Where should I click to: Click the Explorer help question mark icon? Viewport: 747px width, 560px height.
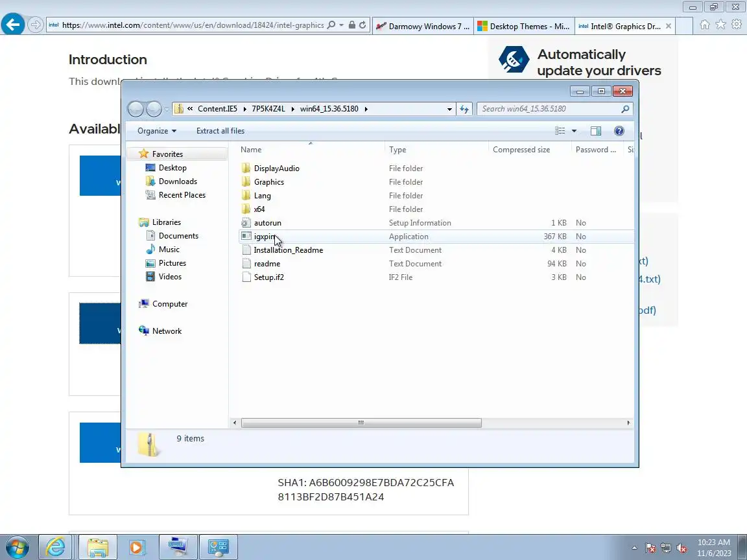619,131
